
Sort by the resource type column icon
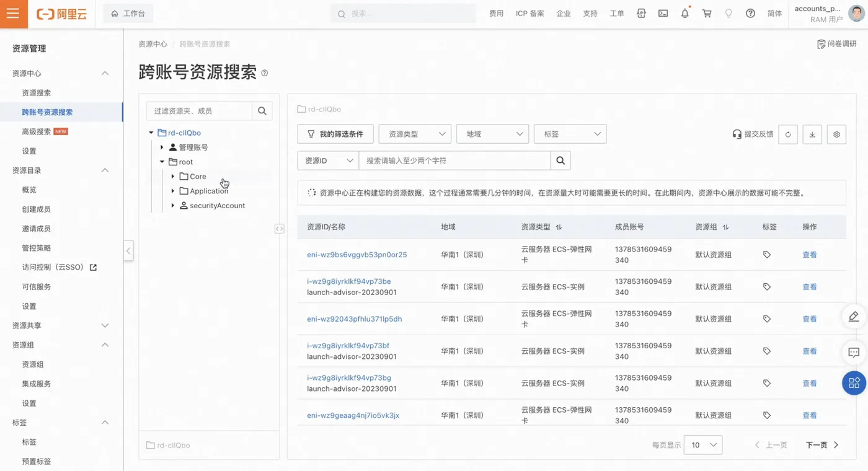(x=559, y=227)
